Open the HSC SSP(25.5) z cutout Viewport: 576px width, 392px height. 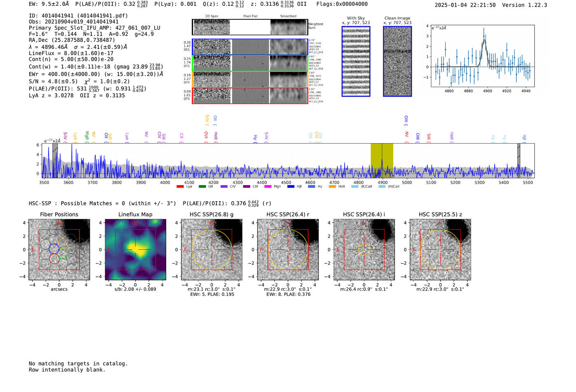(440, 250)
